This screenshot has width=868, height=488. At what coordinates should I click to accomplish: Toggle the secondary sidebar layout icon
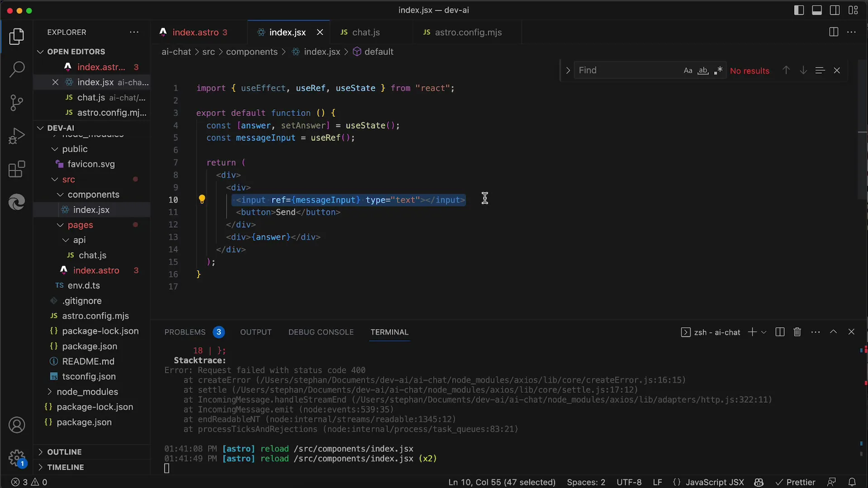tap(835, 10)
